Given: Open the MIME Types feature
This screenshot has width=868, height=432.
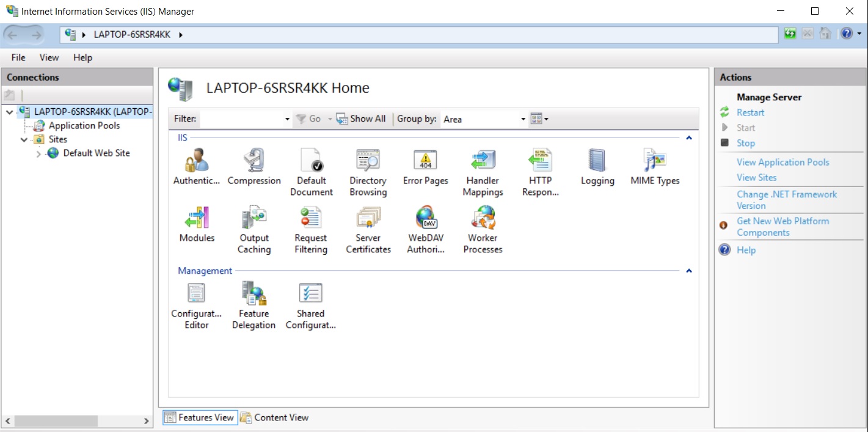Looking at the screenshot, I should (655, 166).
